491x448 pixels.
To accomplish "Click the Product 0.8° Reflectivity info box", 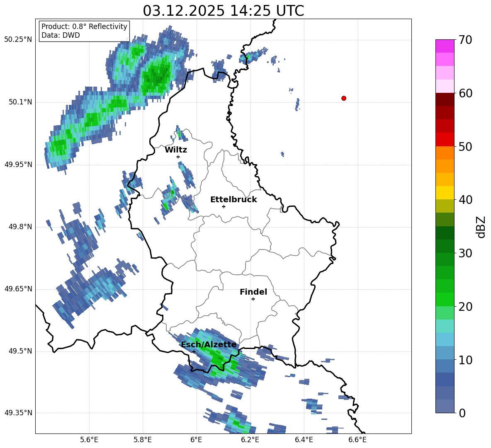I will click(x=84, y=31).
